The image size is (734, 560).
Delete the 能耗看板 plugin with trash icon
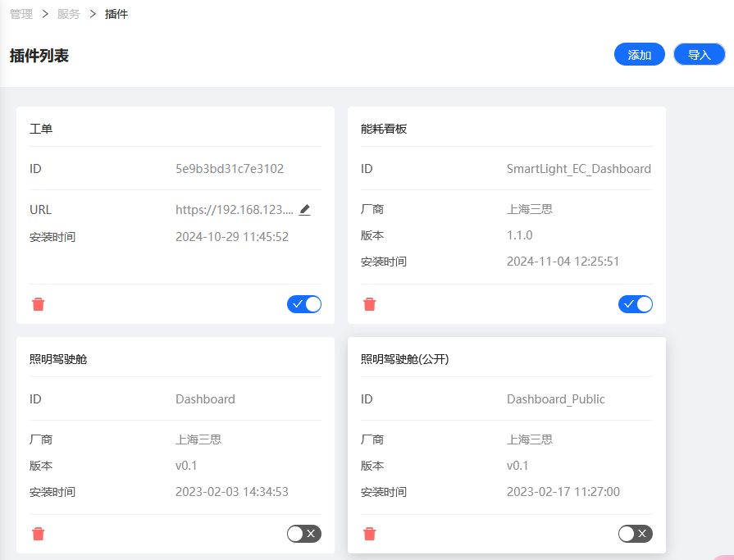click(x=369, y=304)
